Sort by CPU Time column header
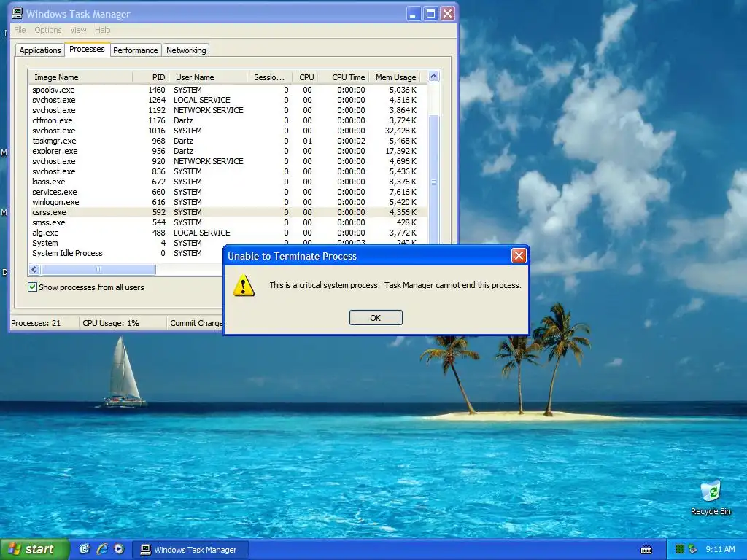 (344, 77)
